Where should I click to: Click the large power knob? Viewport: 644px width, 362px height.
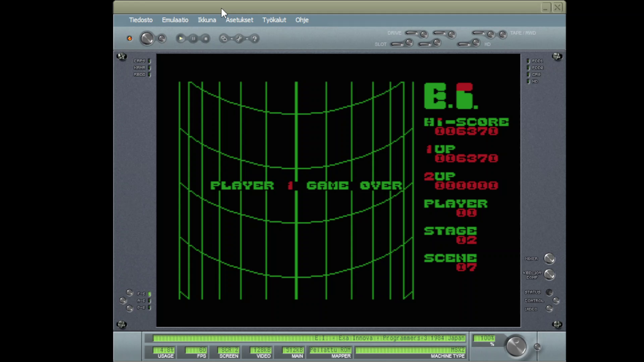pyautogui.click(x=147, y=39)
